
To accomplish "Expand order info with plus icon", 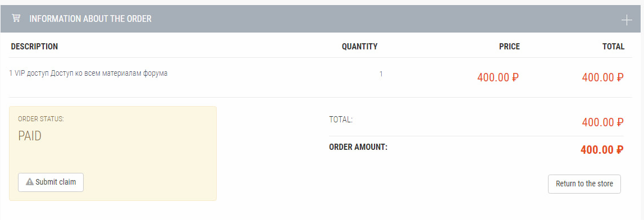I will [x=627, y=20].
